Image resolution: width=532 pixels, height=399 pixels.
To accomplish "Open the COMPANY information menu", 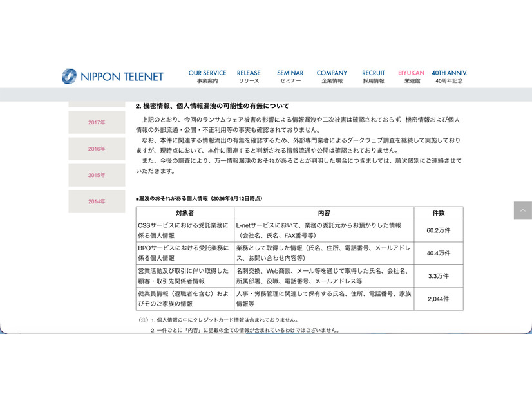I will tap(332, 77).
